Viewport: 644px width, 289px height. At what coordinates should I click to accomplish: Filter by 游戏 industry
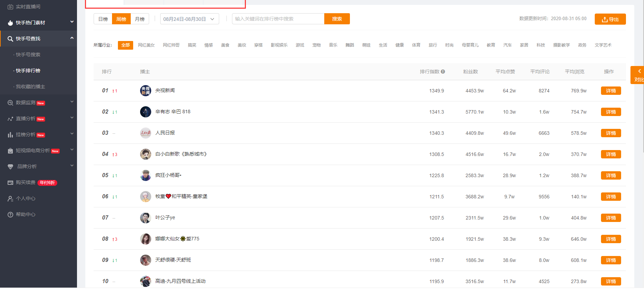click(x=300, y=45)
